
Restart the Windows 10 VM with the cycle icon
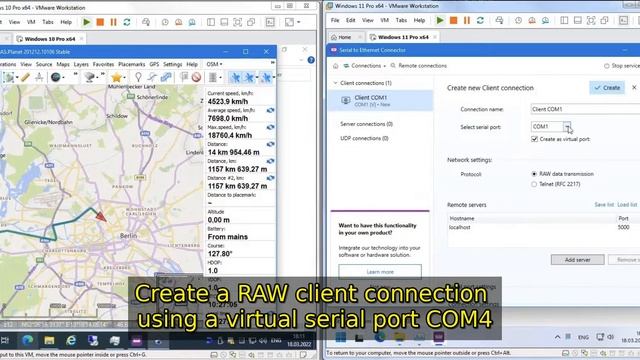[127, 22]
